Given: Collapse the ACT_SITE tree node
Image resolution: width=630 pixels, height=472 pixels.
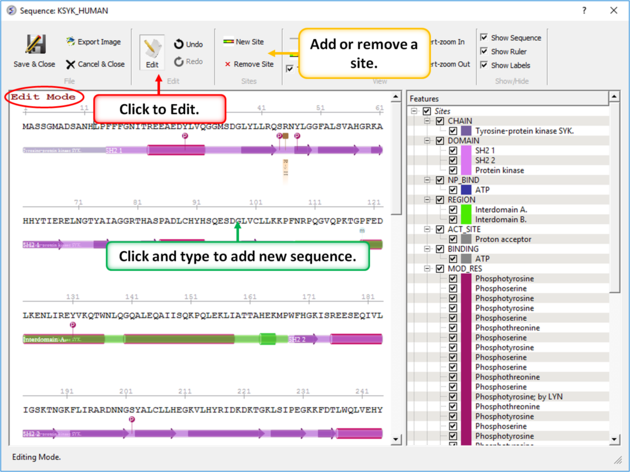Looking at the screenshot, I should [428, 229].
